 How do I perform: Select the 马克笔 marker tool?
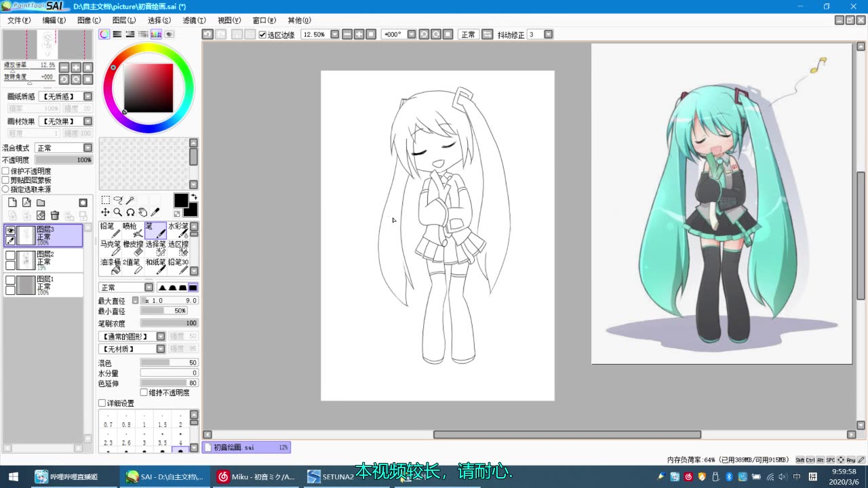(110, 248)
